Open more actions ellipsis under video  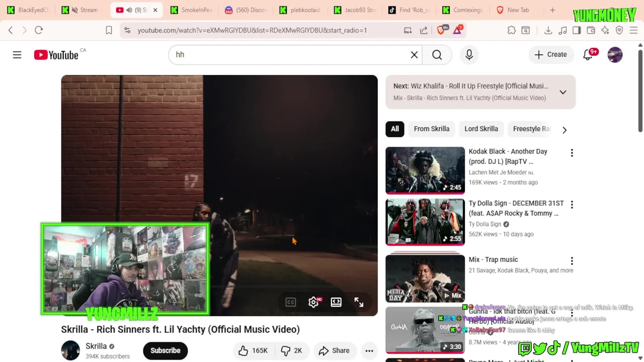pyautogui.click(x=369, y=350)
